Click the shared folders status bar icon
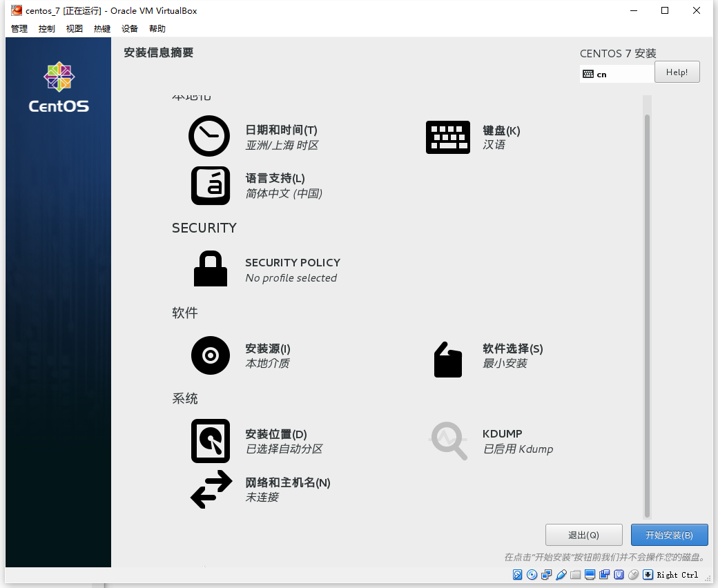Screen dimensions: 718x588 pyautogui.click(x=576, y=575)
